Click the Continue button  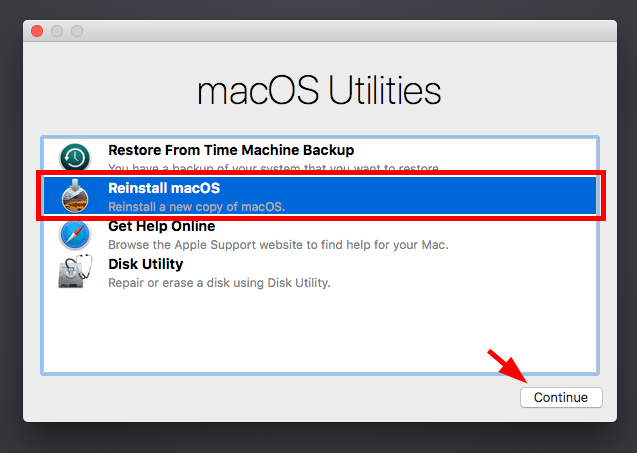tap(561, 397)
